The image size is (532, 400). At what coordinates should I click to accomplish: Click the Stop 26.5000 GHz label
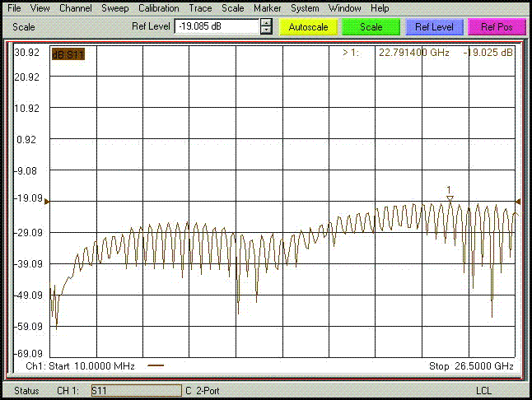pos(471,366)
